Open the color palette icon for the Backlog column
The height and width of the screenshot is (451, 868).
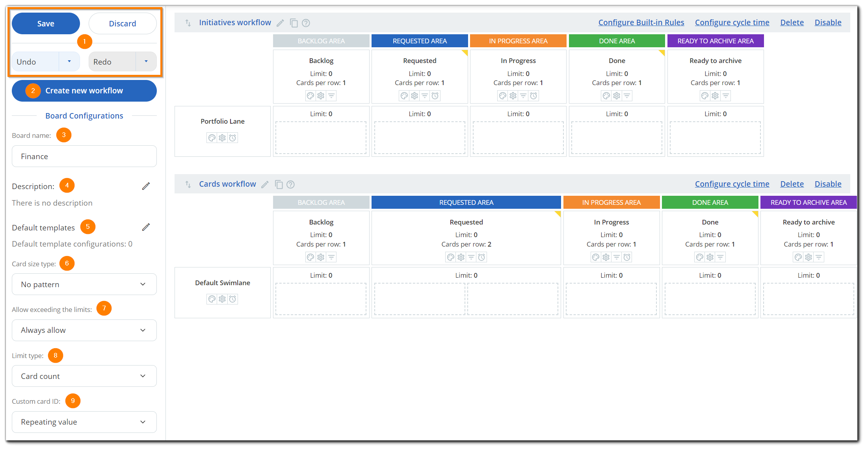click(x=310, y=95)
